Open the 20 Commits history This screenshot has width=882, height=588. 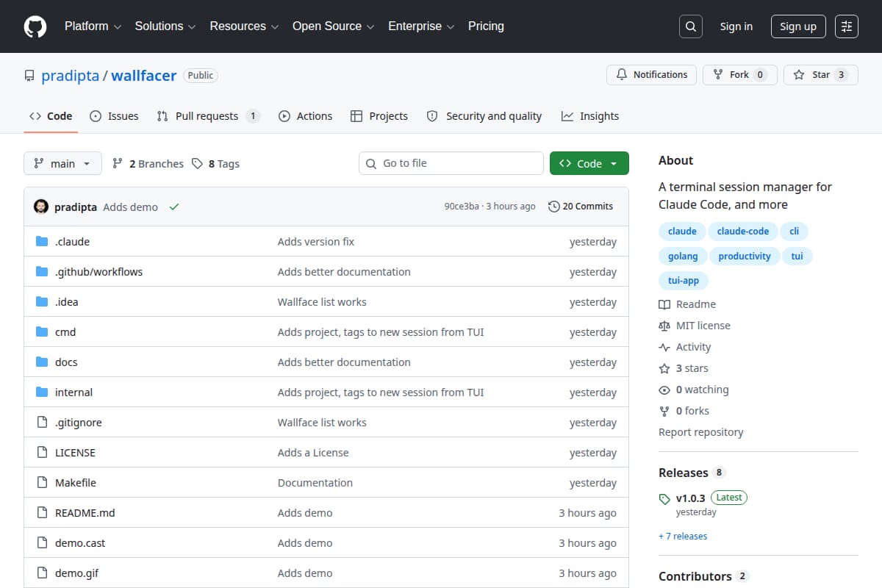(581, 207)
